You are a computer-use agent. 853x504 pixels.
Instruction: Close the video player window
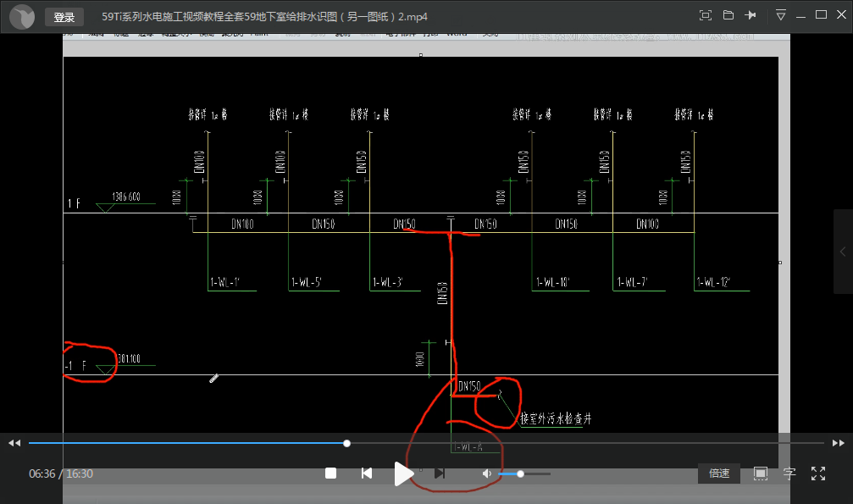pyautogui.click(x=841, y=14)
